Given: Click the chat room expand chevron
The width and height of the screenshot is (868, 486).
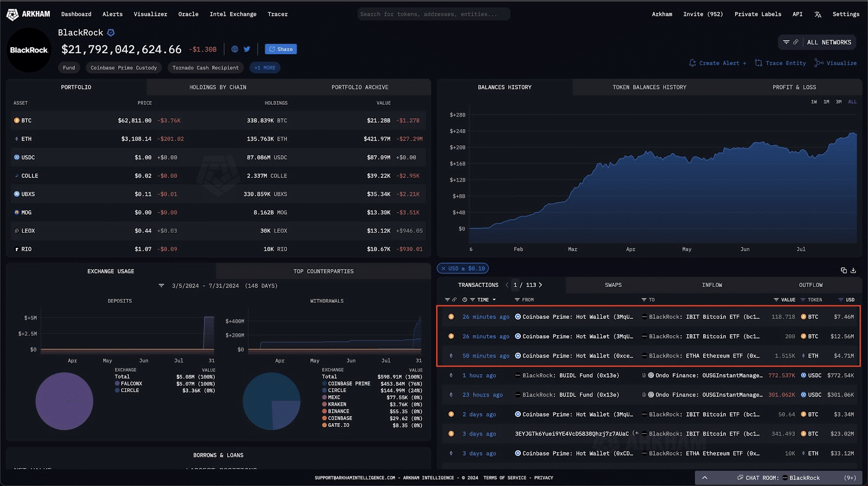Looking at the screenshot, I should coord(705,478).
